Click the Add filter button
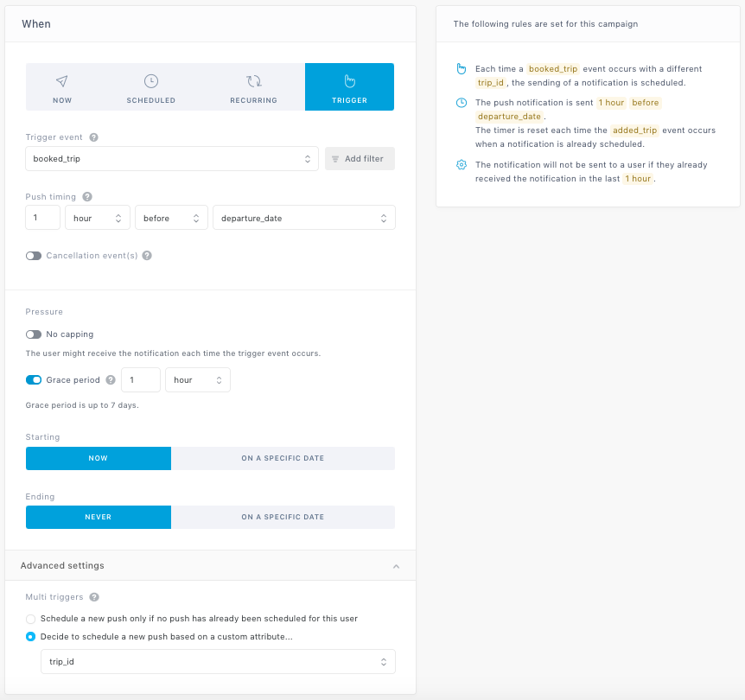 click(360, 159)
